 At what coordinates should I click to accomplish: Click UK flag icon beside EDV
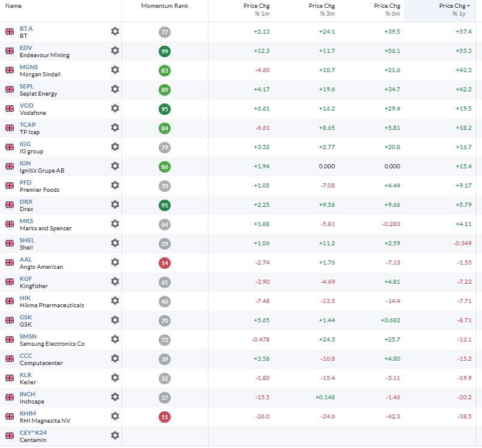click(10, 51)
